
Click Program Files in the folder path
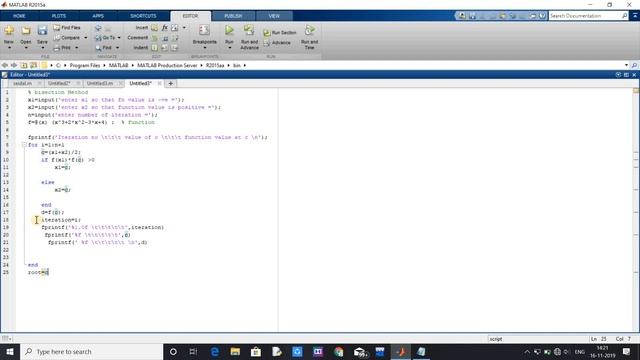pos(84,65)
